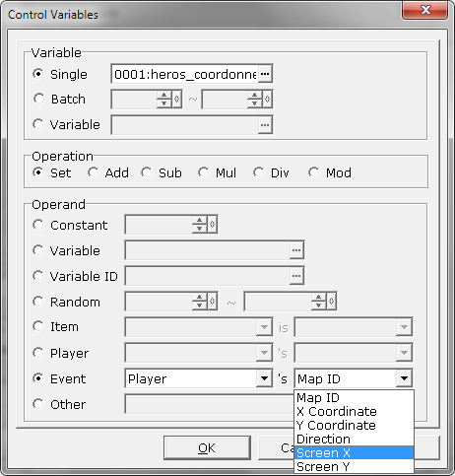This screenshot has width=455, height=476.
Task: Click the partly hidden Cancel button
Action: (277, 447)
